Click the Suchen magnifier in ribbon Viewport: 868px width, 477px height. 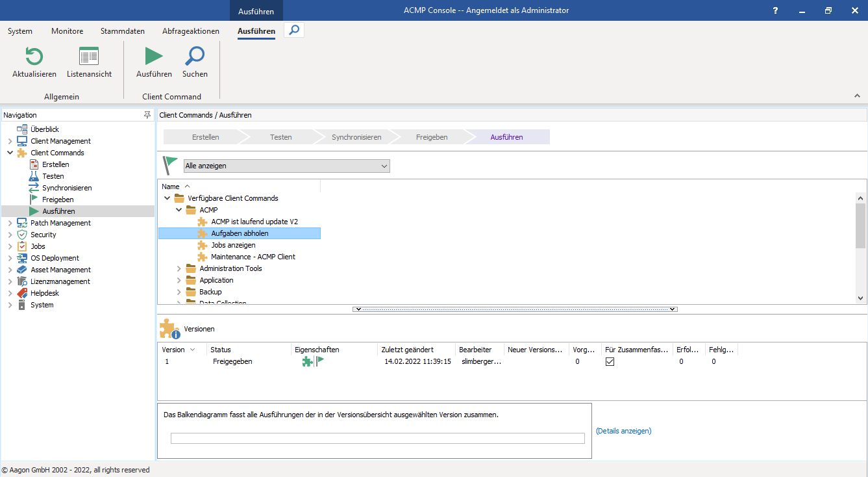[x=195, y=57]
